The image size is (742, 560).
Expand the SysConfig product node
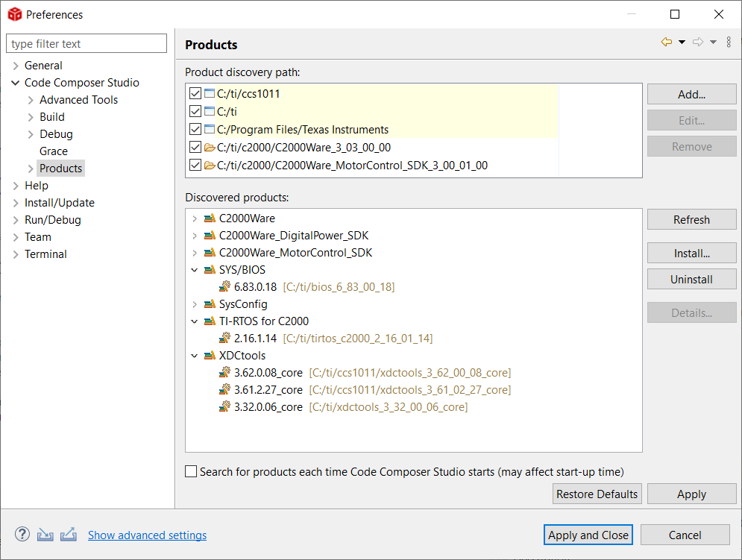pos(195,304)
